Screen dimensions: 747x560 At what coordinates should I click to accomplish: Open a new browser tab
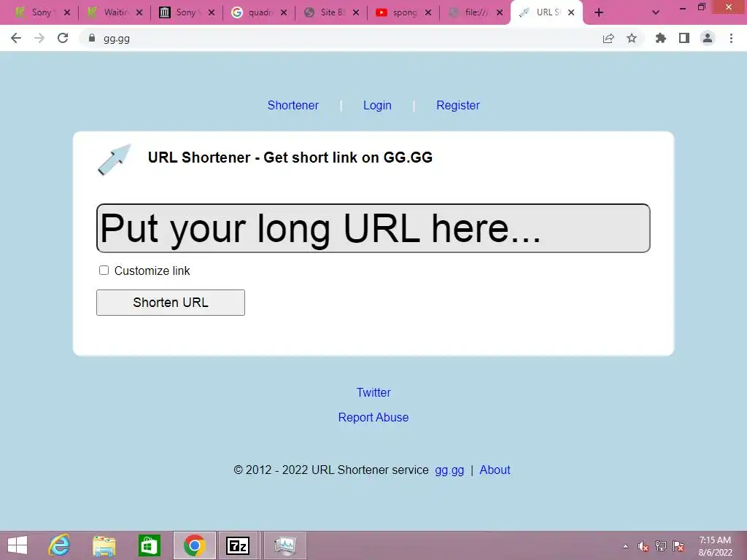599,12
